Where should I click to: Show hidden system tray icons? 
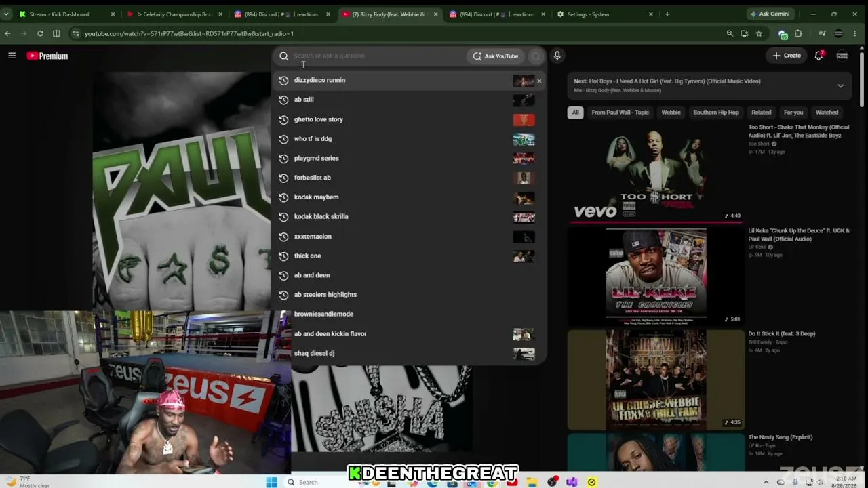point(766,482)
